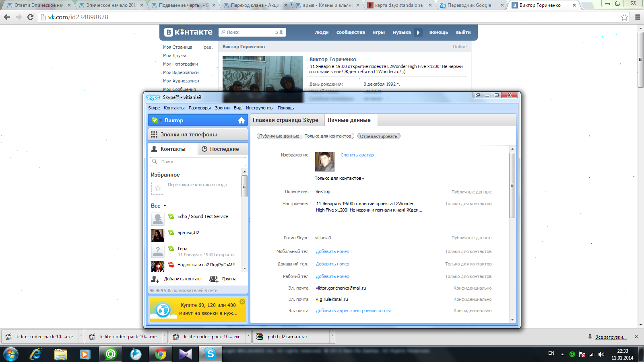Image resolution: width=644 pixels, height=362 pixels.
Task: Open Мои Друзья in VK sidebar
Action: click(x=175, y=56)
